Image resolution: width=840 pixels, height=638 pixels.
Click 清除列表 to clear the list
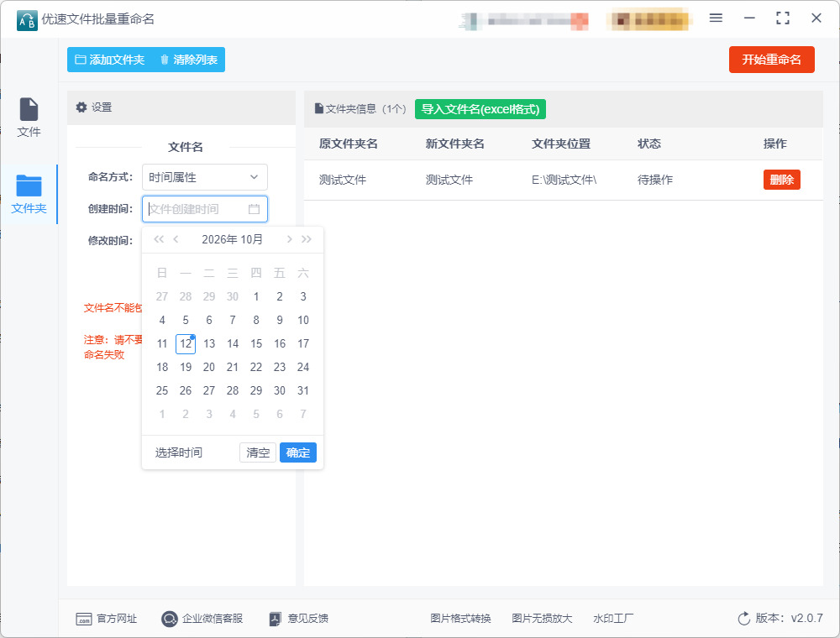point(188,60)
